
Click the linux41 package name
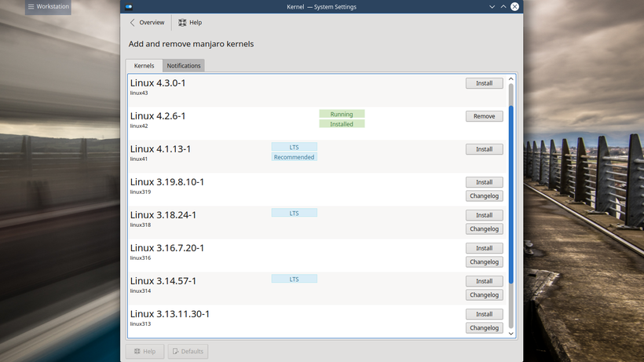pyautogui.click(x=139, y=159)
